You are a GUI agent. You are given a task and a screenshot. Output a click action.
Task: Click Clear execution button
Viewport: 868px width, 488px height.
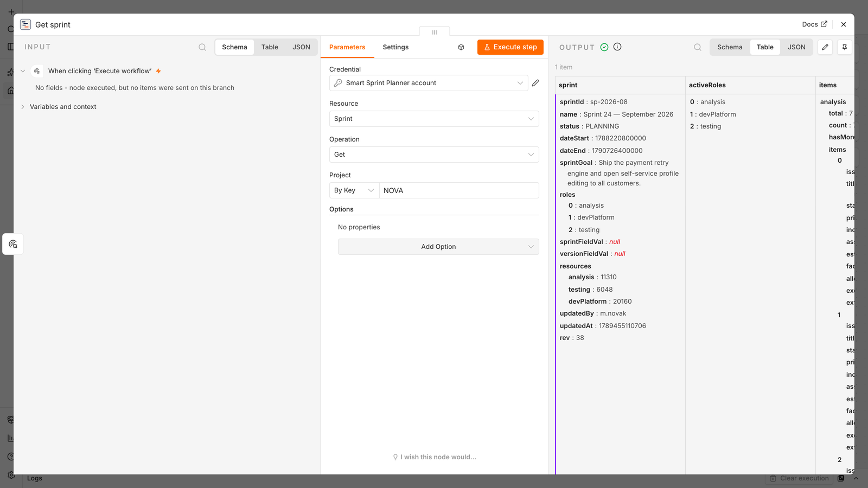click(800, 478)
